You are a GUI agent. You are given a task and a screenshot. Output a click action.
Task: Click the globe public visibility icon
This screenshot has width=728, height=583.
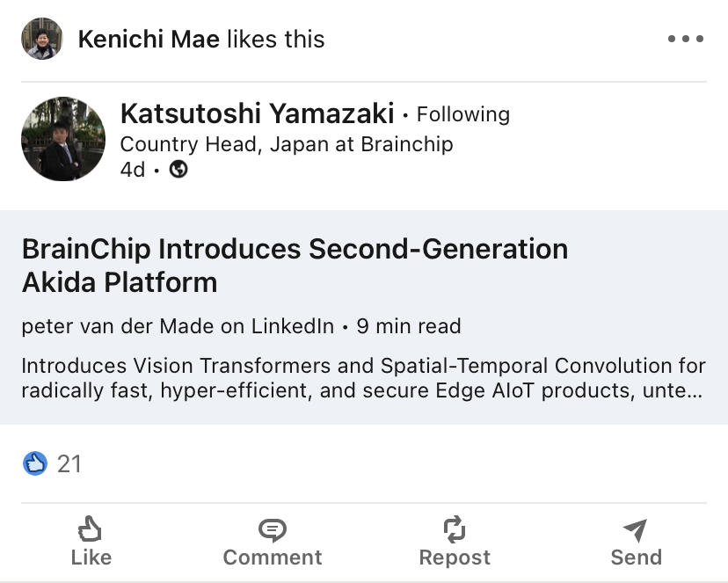(178, 169)
